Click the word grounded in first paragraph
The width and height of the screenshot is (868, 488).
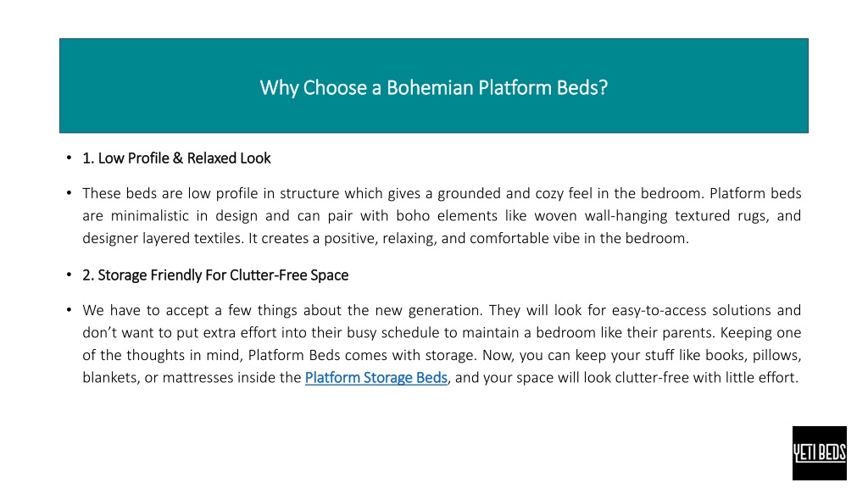(x=468, y=194)
